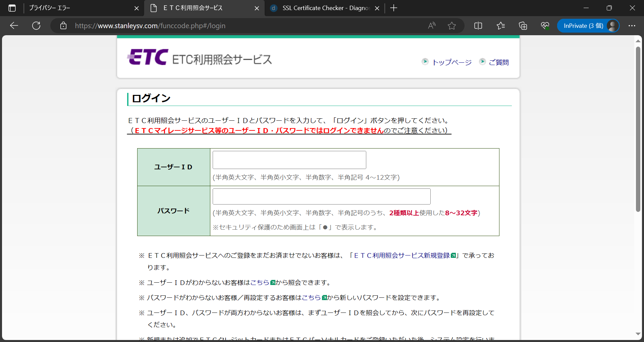Click the 2種類以上 red text

[404, 213]
